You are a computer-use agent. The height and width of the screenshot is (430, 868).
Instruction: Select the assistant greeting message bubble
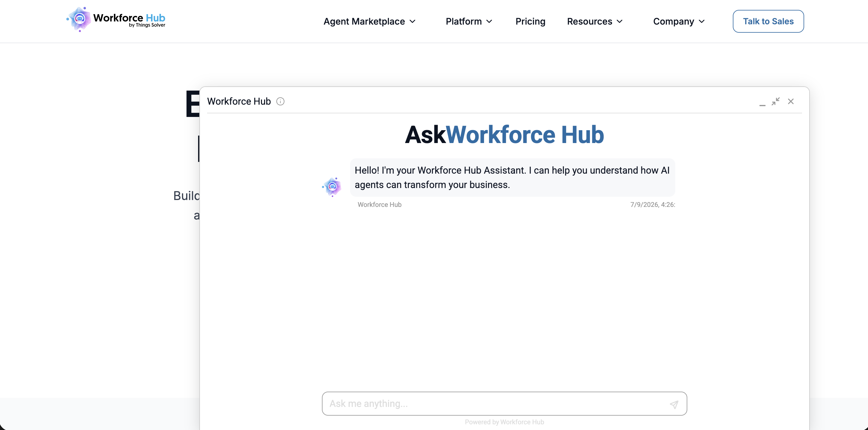click(512, 177)
